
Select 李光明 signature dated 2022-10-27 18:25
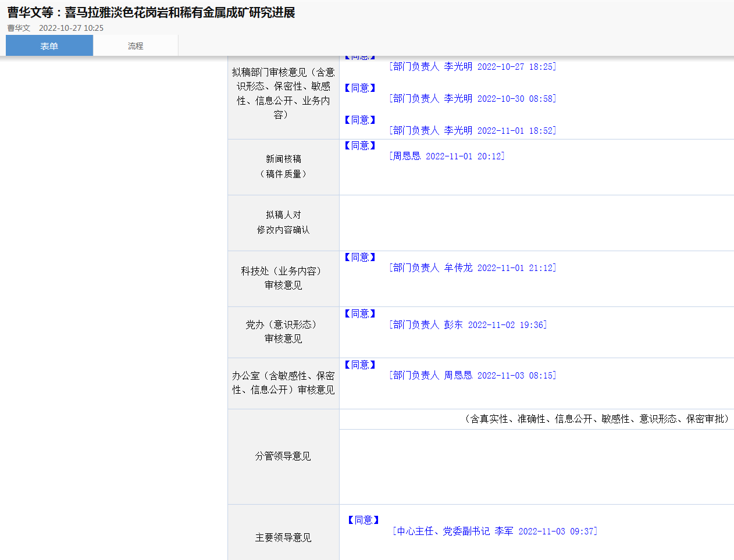click(x=472, y=67)
